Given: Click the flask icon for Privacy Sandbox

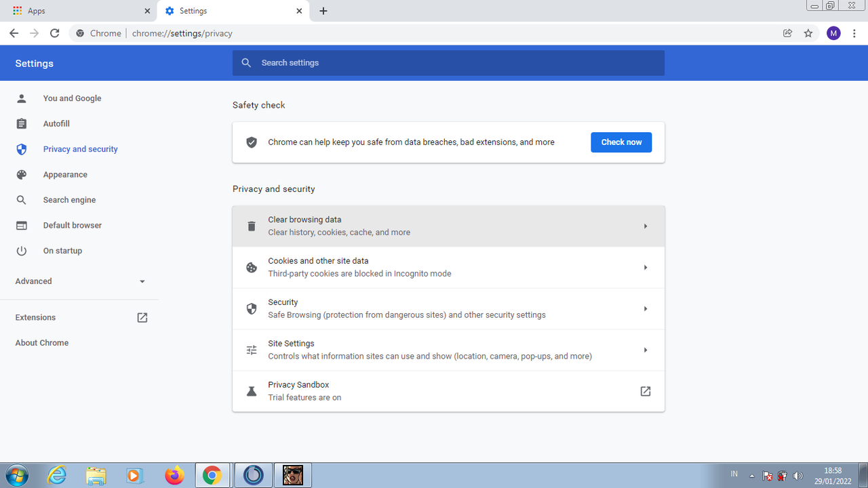Looking at the screenshot, I should (252, 392).
